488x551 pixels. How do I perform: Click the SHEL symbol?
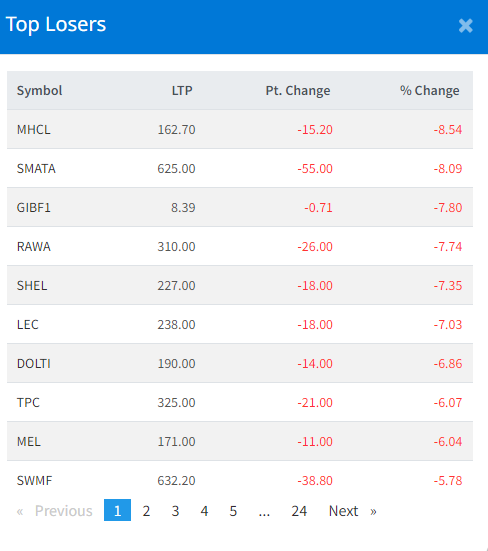[32, 285]
